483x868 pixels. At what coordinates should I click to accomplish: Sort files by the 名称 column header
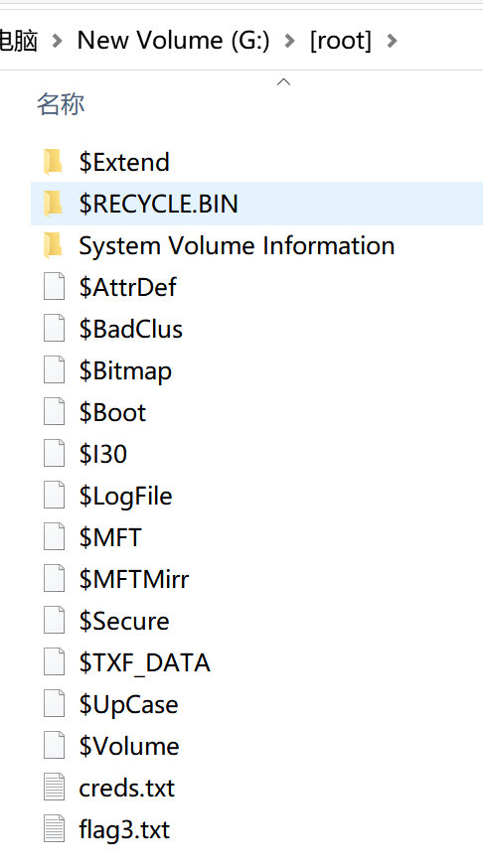click(61, 104)
